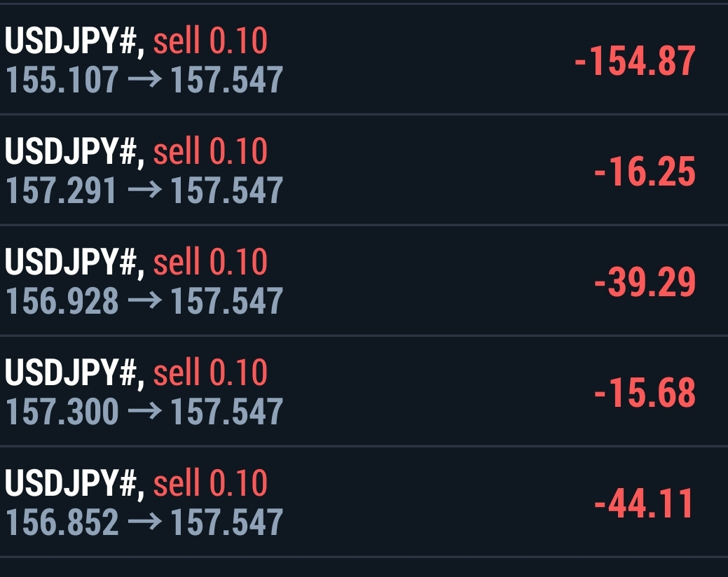Select the USDJPY# symbol of the 157.300 trade
The width and height of the screenshot is (728, 577).
pos(74,374)
